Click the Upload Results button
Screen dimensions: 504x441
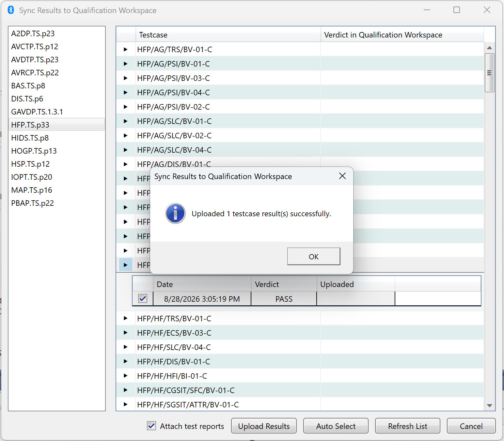point(264,426)
